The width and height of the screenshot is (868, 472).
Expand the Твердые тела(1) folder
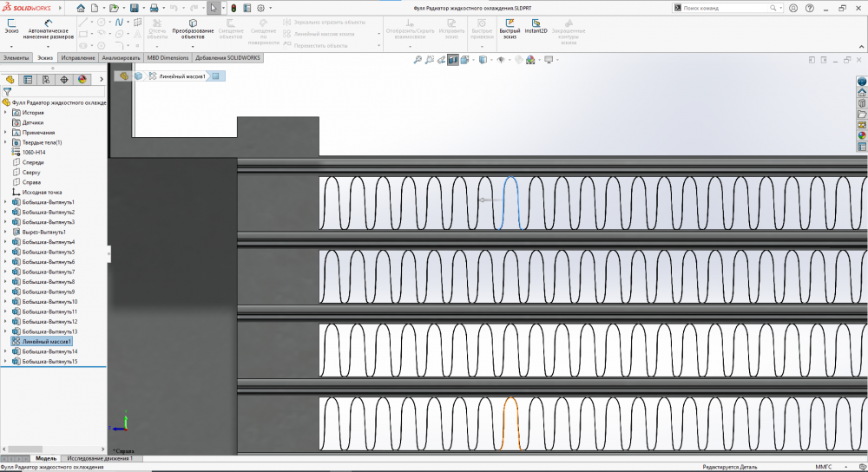click(x=6, y=142)
